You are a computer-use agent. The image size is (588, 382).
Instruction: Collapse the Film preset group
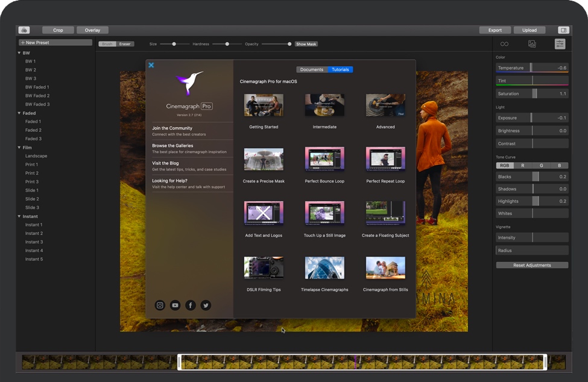click(19, 148)
